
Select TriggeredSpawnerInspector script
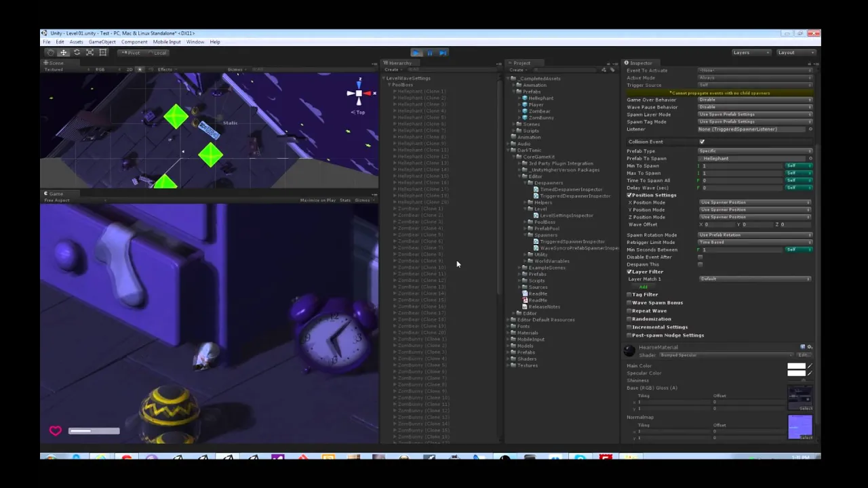click(572, 241)
